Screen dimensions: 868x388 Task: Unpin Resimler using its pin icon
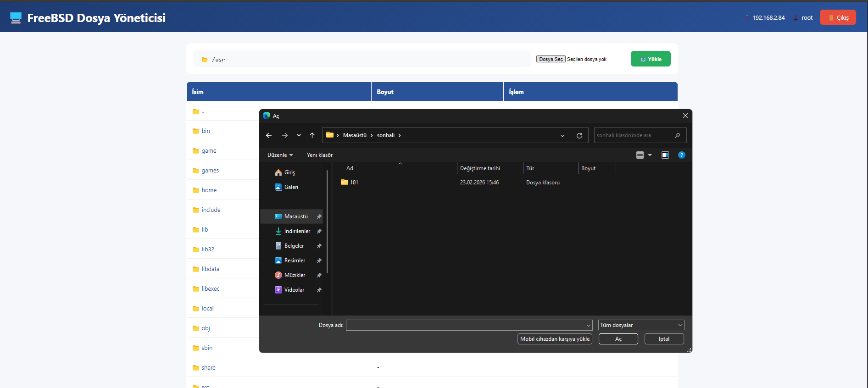[x=319, y=261]
